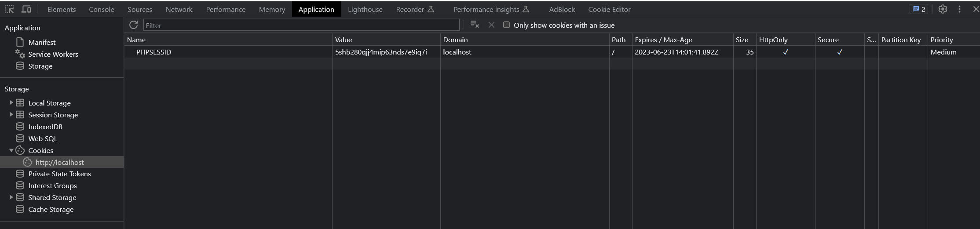Viewport: 980px width, 229px height.
Task: Refresh the cookies list
Action: 134,25
